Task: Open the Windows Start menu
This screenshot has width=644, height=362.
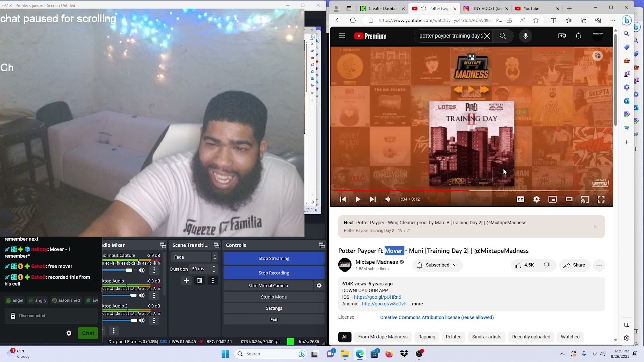Action: (225, 354)
